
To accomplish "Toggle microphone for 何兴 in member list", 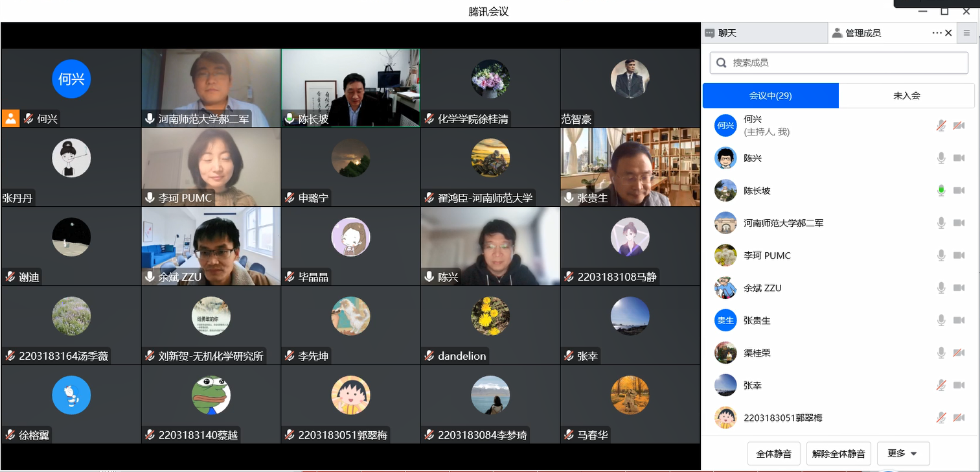I will point(941,126).
